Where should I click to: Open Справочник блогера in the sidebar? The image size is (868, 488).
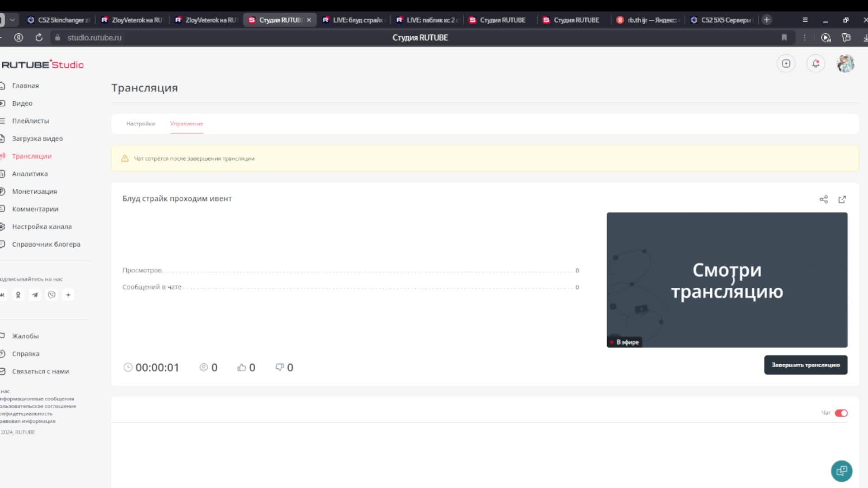[46, 244]
